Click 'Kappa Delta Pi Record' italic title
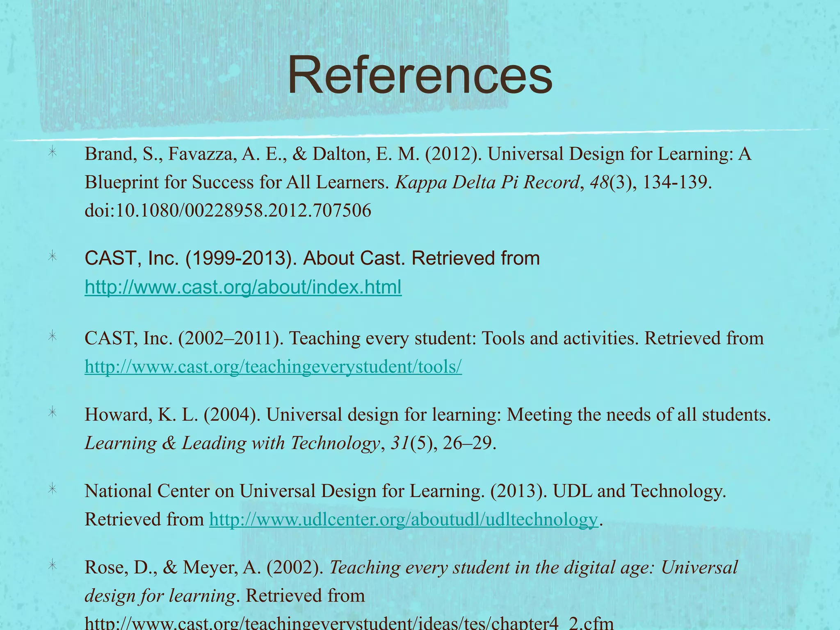Viewport: 840px width, 630px height. point(487,183)
